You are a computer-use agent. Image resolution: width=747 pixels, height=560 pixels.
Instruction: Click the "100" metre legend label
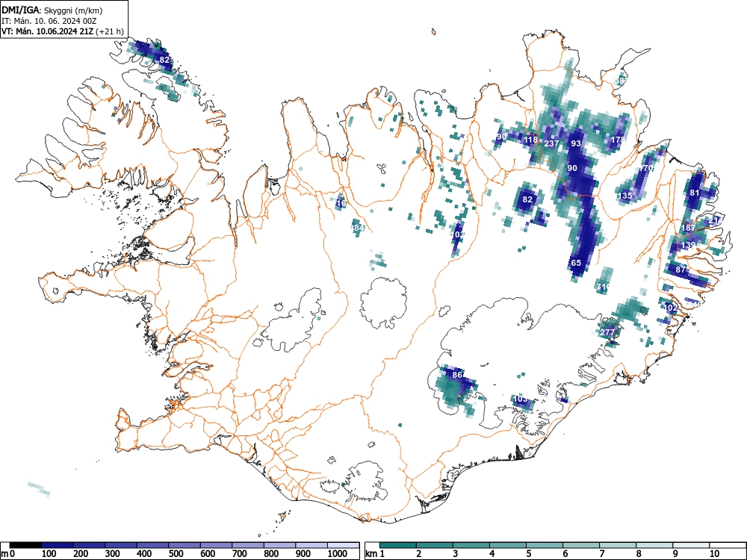click(x=49, y=554)
